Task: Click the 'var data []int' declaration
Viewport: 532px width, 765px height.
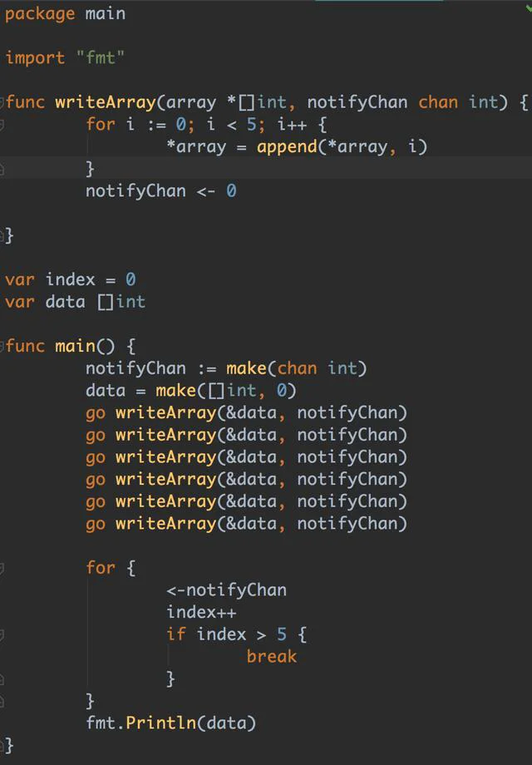Action: pyautogui.click(x=75, y=302)
